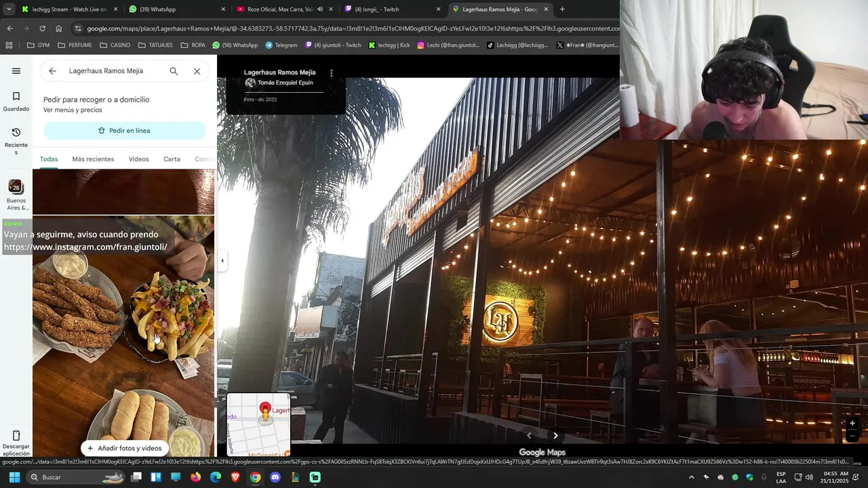Click the site information icon in address bar
Viewport: 868px width, 488px height.
coord(79,28)
